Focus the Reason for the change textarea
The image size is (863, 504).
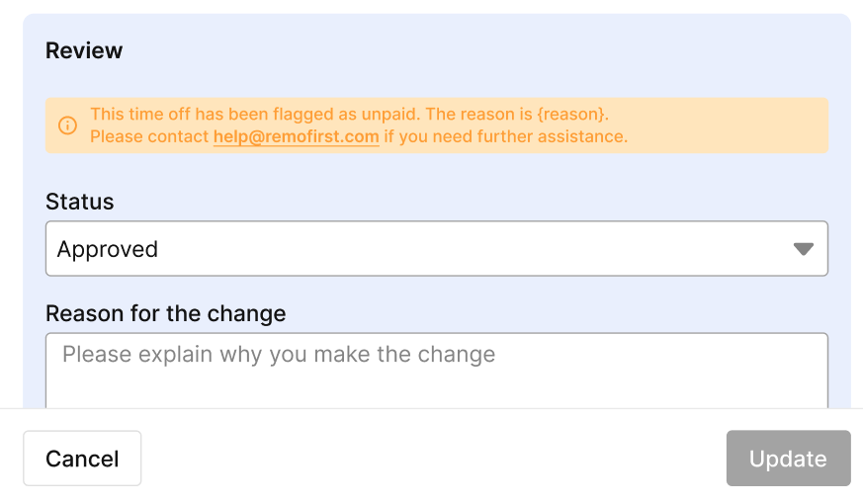point(437,371)
